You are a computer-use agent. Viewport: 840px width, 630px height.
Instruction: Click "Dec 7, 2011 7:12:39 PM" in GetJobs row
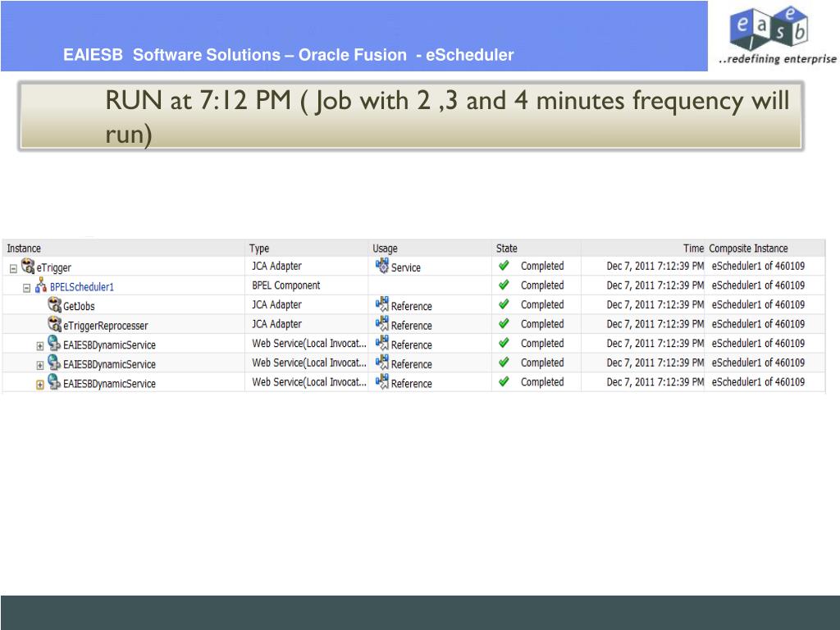point(655,305)
